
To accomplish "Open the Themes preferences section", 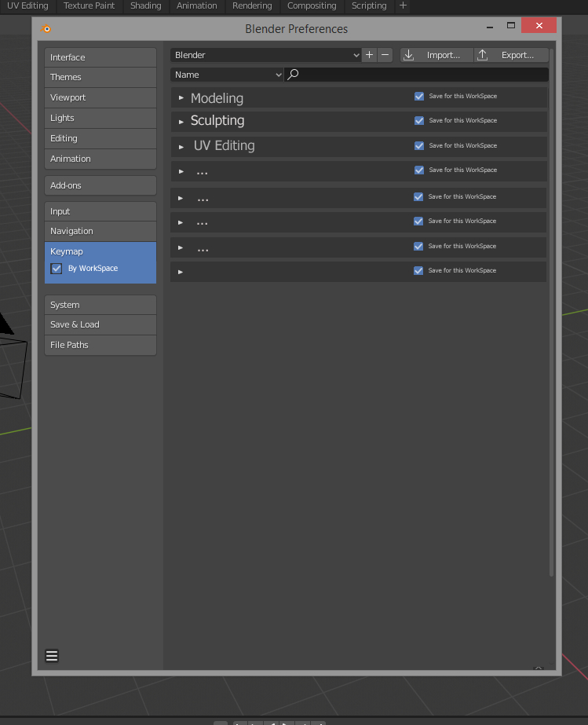I will coord(100,77).
